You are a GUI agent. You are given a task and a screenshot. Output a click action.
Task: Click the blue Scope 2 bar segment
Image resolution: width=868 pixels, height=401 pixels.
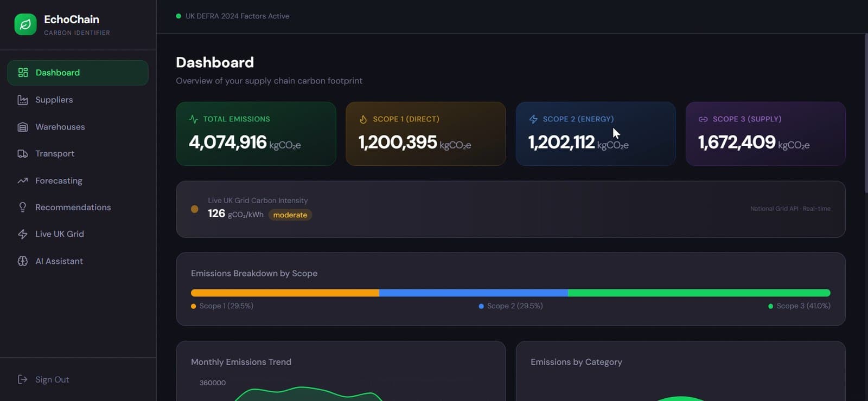(x=474, y=293)
